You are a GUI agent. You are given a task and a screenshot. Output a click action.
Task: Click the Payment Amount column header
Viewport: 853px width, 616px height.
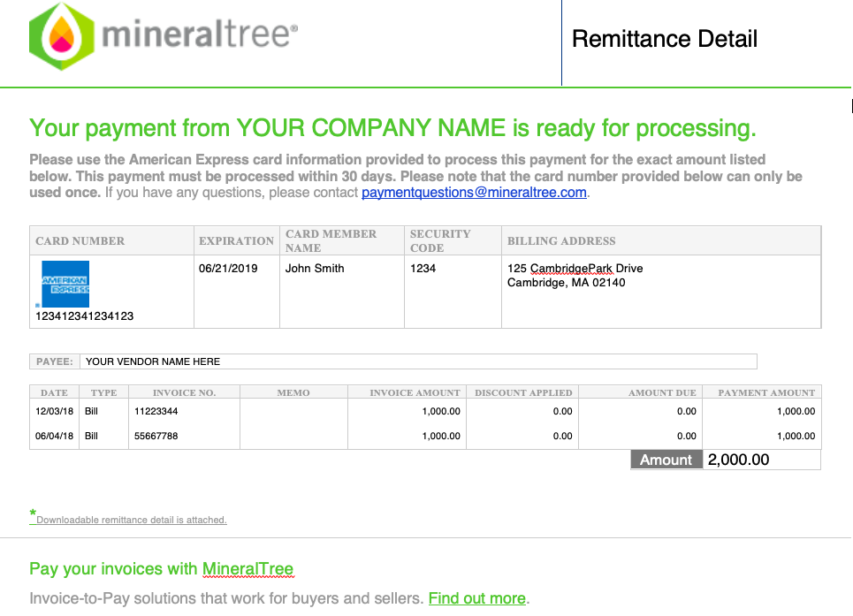[766, 392]
